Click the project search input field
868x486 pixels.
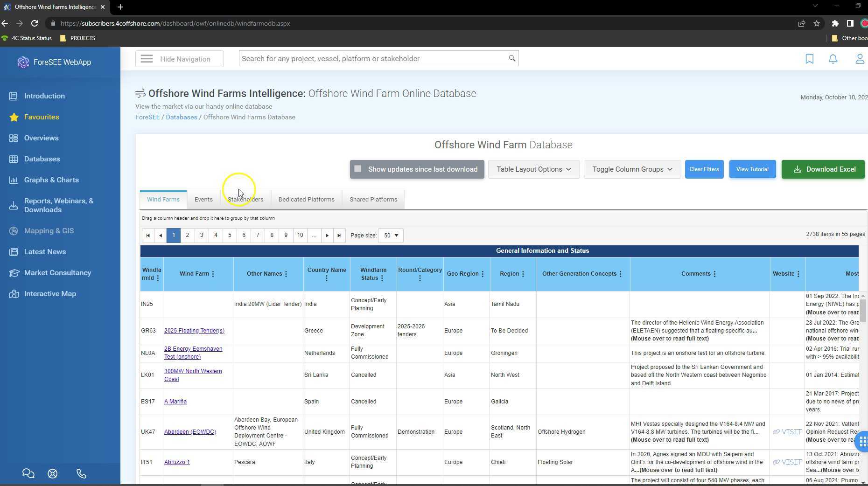373,59
